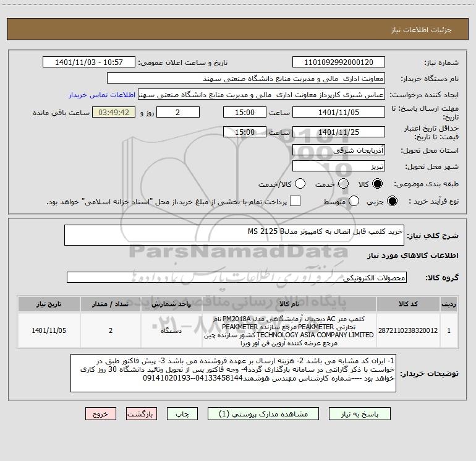
Task: Click the ساعت باقی مانده label
Action: pyautogui.click(x=61, y=113)
